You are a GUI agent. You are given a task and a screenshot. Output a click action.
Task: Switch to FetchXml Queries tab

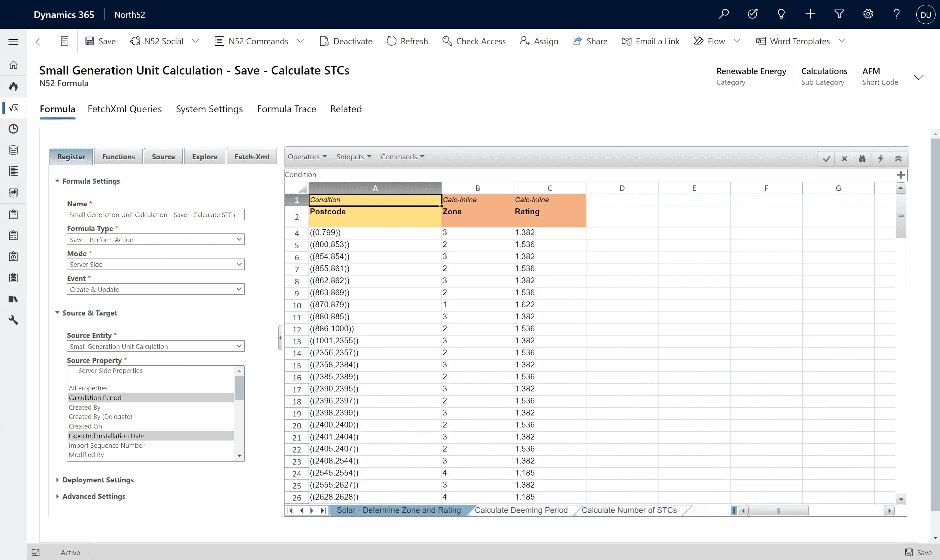(125, 109)
